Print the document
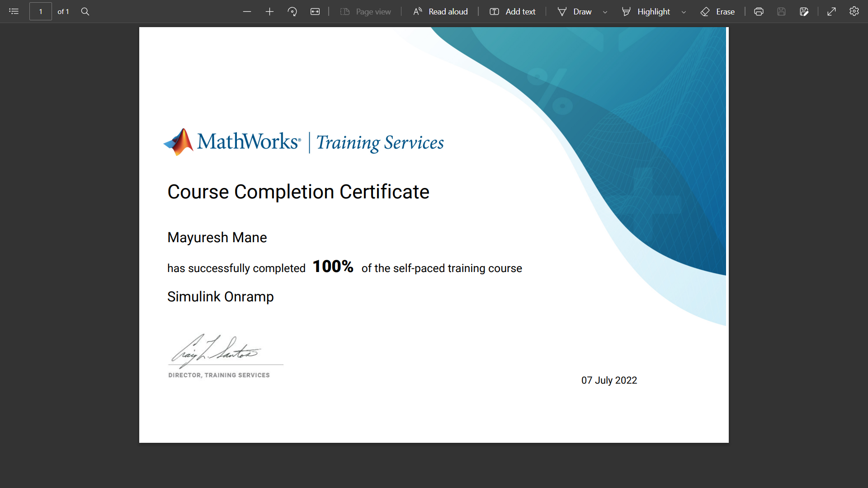The height and width of the screenshot is (488, 868). [x=759, y=11]
